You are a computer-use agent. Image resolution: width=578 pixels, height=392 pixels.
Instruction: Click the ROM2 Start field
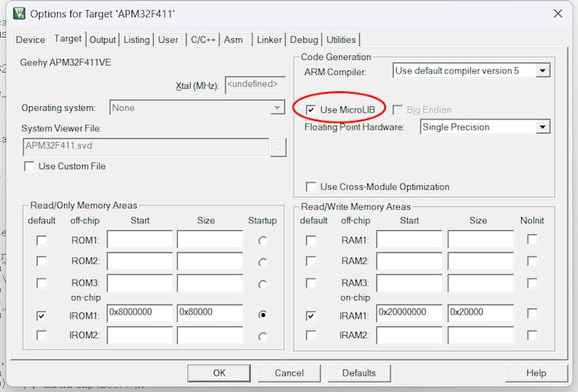(x=140, y=262)
